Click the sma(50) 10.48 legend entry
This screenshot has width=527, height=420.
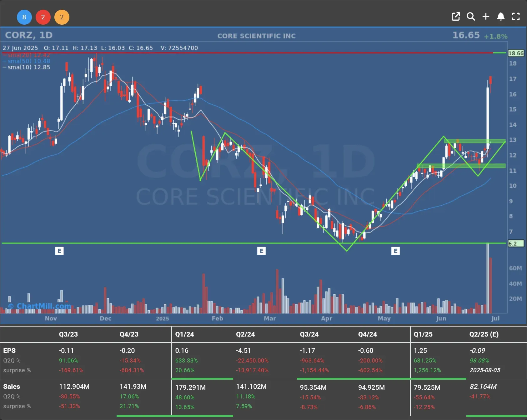click(x=27, y=61)
